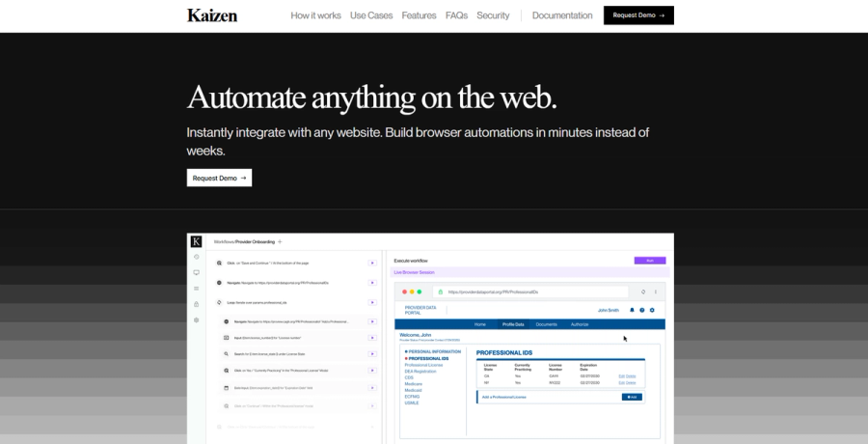Click Edit for the CA license row
The height and width of the screenshot is (444, 868).
(621, 376)
